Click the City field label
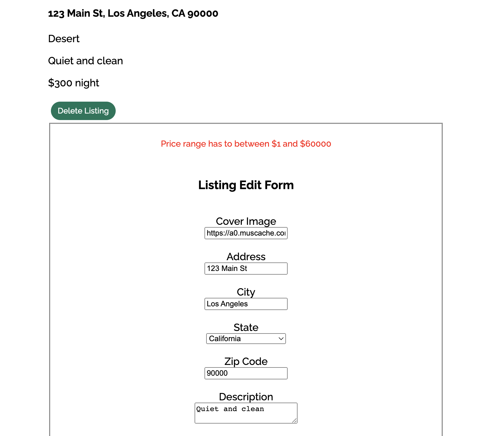 246,292
